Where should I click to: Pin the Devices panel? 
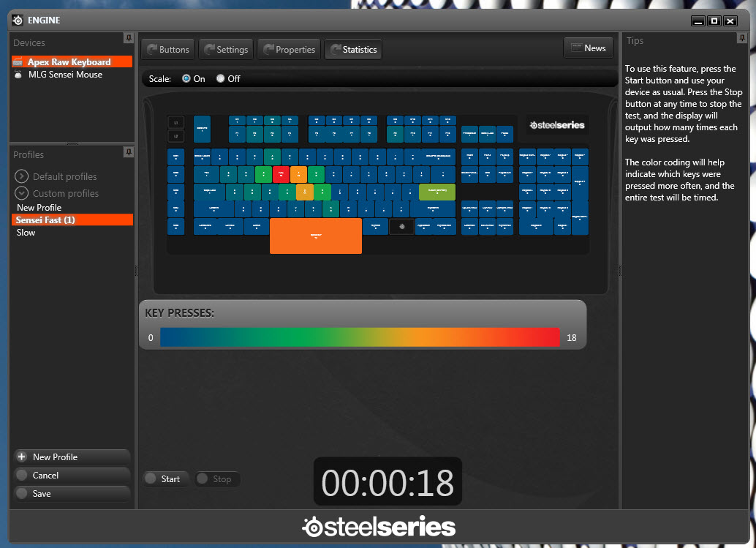point(128,38)
